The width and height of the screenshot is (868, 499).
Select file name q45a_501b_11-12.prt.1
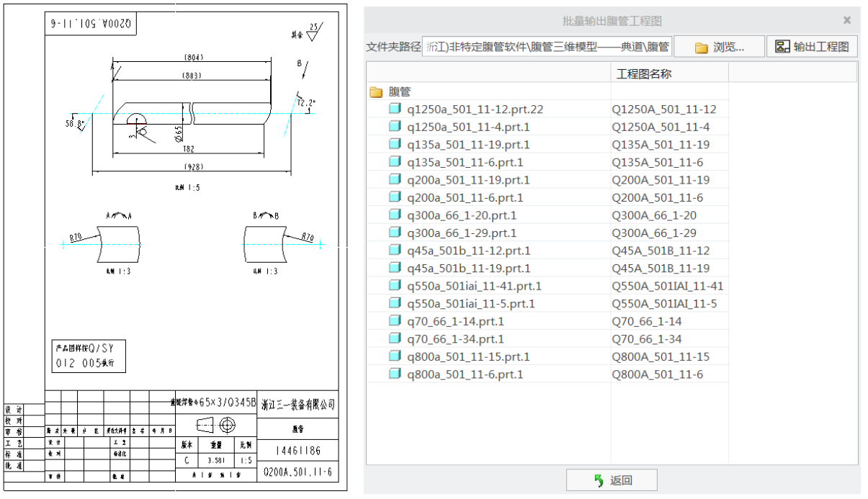(x=469, y=251)
